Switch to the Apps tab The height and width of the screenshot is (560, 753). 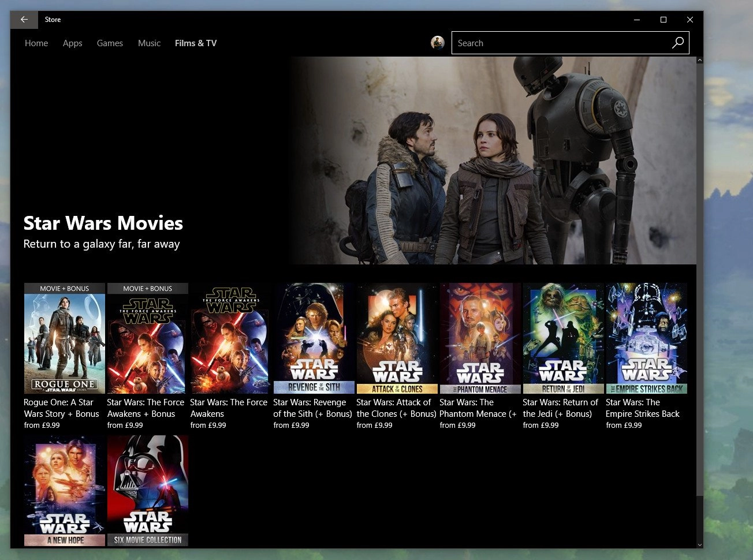click(73, 43)
